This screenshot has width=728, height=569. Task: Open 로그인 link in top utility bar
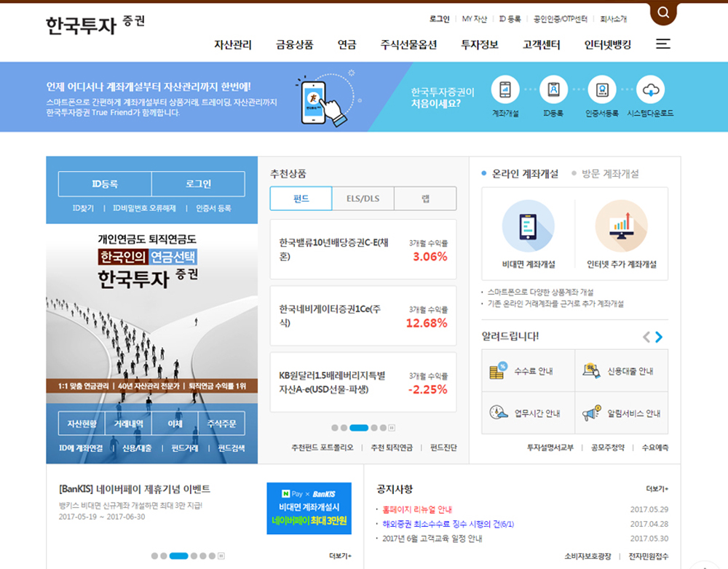439,19
